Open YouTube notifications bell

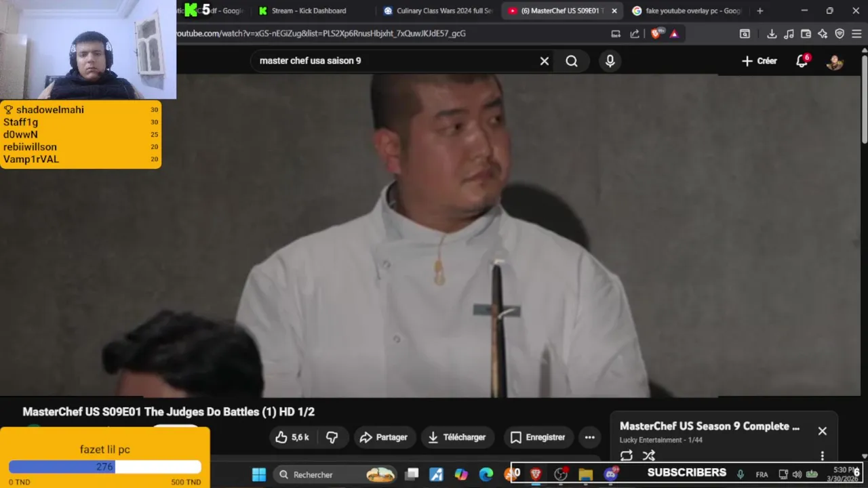click(x=802, y=61)
